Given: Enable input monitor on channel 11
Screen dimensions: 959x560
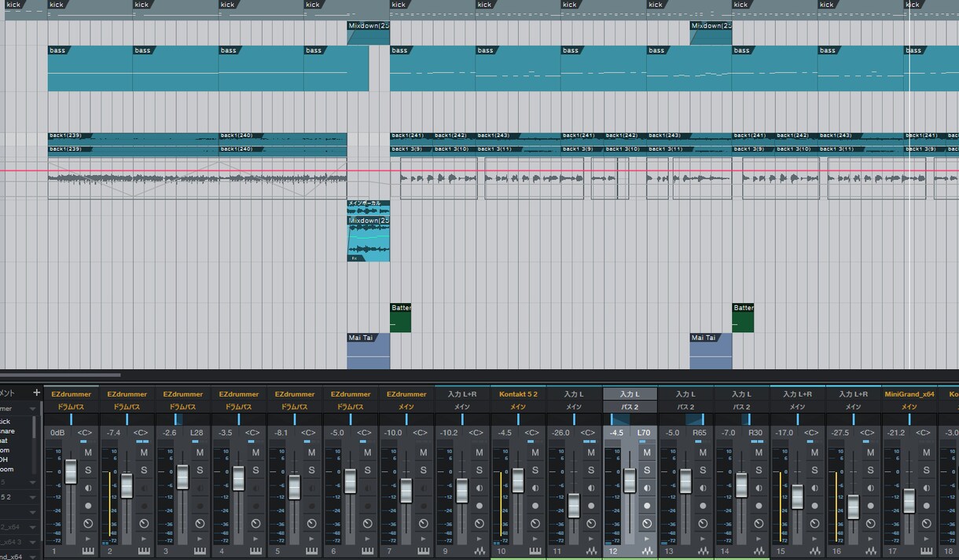Looking at the screenshot, I should [591, 488].
